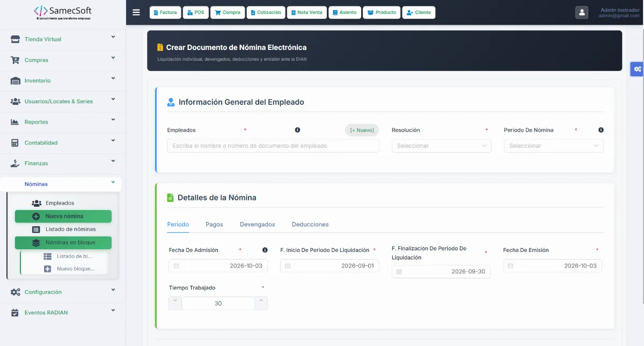Click the Empleados people icon in sidebar
Image resolution: width=644 pixels, height=346 pixels.
[x=36, y=203]
